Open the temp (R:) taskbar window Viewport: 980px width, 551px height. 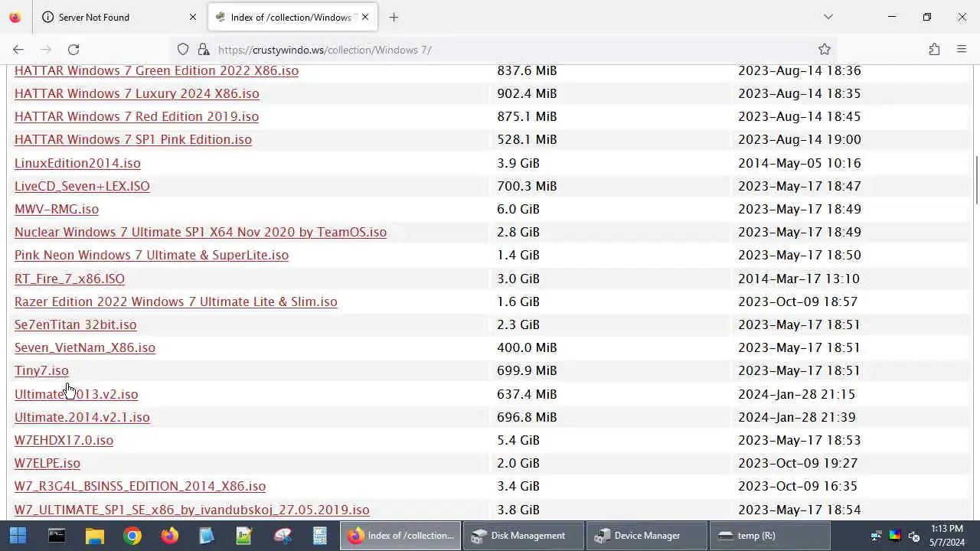click(769, 536)
